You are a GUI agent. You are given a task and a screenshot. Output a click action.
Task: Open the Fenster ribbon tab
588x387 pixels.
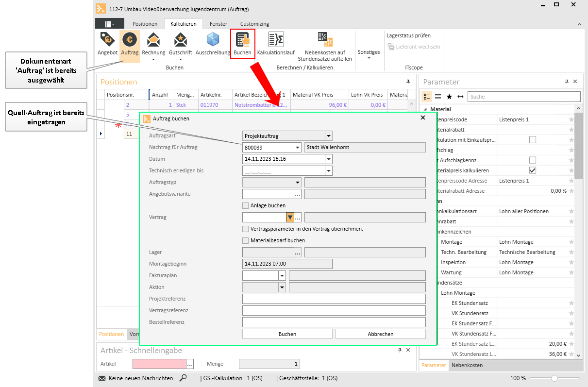click(x=218, y=24)
